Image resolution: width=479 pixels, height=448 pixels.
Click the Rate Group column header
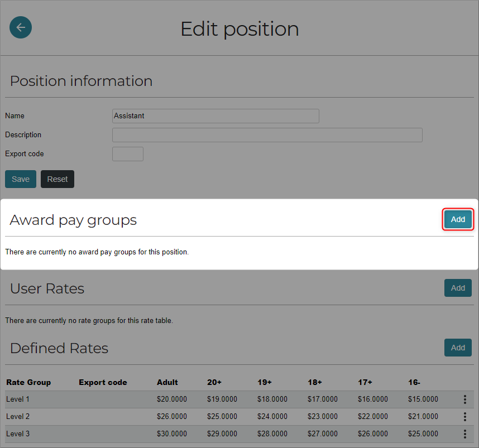coord(28,382)
